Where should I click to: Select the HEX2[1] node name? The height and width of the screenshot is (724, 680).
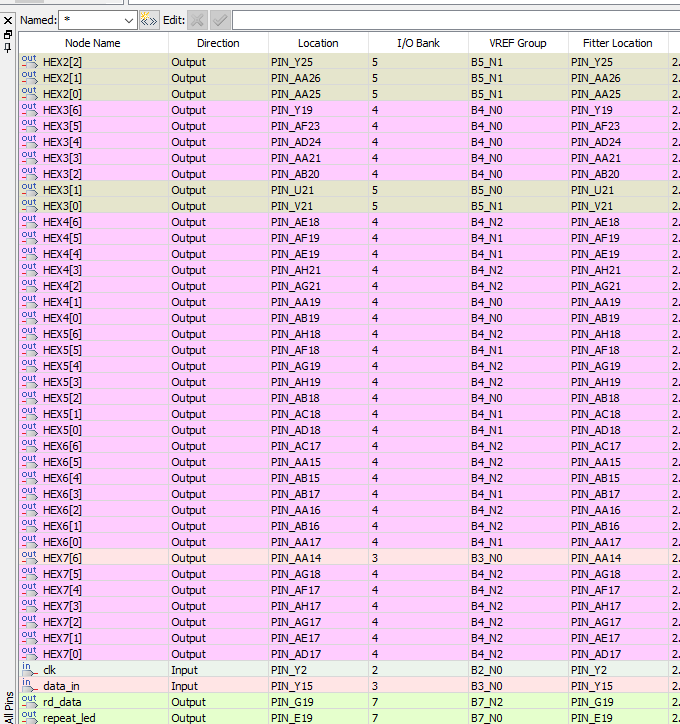[62, 78]
